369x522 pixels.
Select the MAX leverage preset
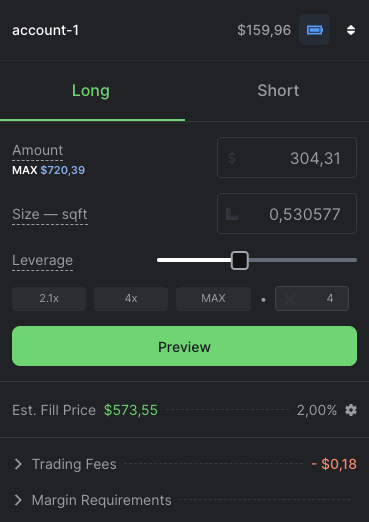(x=213, y=299)
